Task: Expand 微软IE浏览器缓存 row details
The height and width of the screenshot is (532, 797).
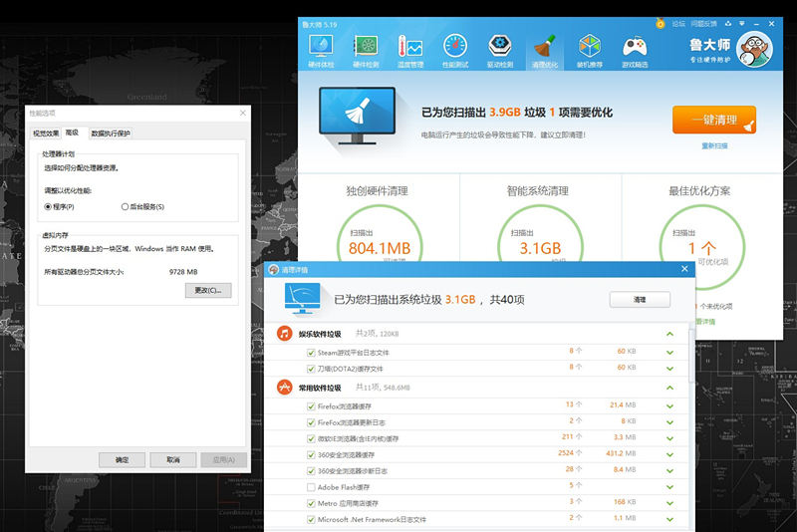Action: 669,438
